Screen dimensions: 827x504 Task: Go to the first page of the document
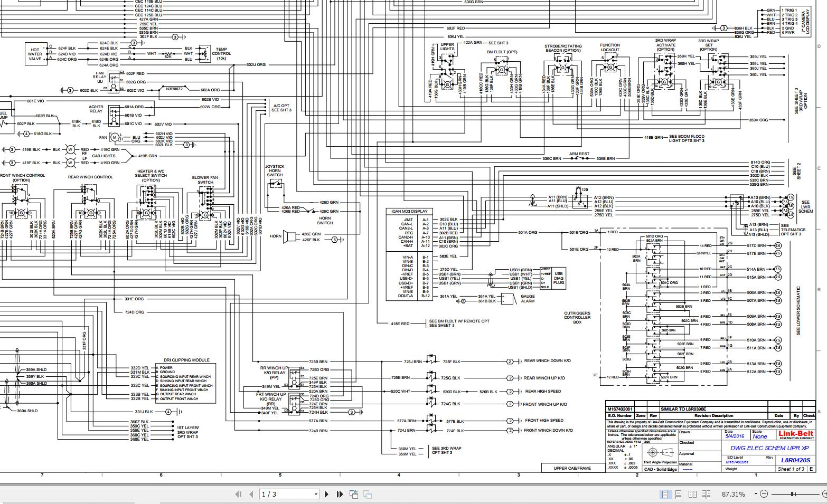[238, 495]
